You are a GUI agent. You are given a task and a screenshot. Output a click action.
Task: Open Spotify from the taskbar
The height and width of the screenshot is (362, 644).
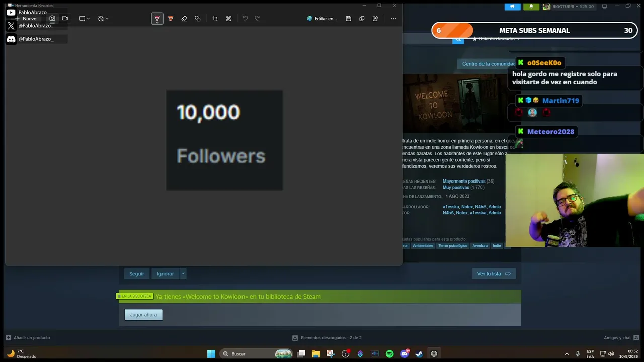pyautogui.click(x=389, y=354)
